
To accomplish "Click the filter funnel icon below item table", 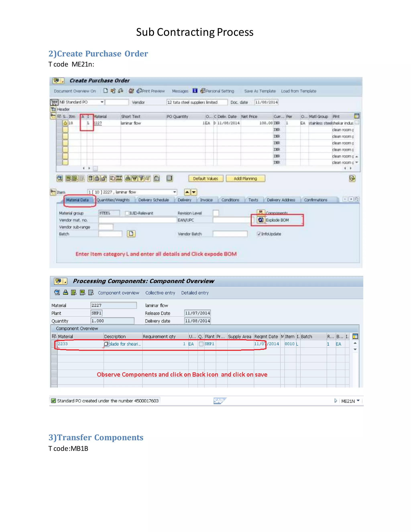I will 141,178.
